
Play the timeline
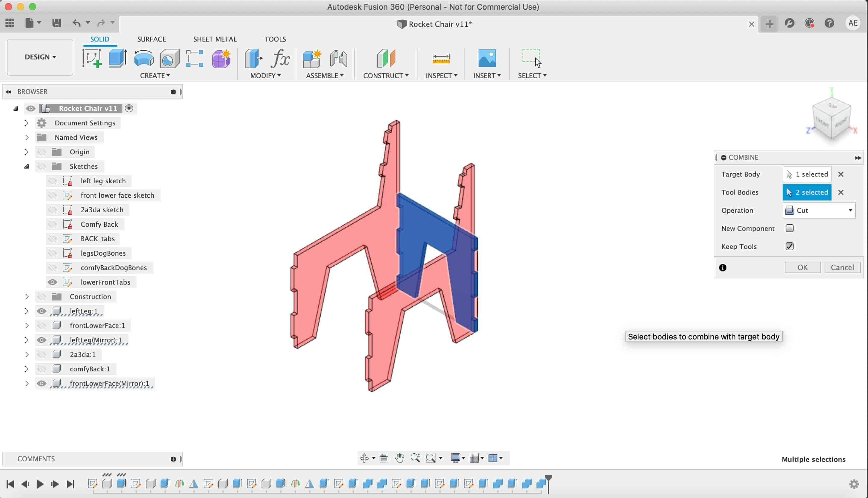tap(40, 484)
